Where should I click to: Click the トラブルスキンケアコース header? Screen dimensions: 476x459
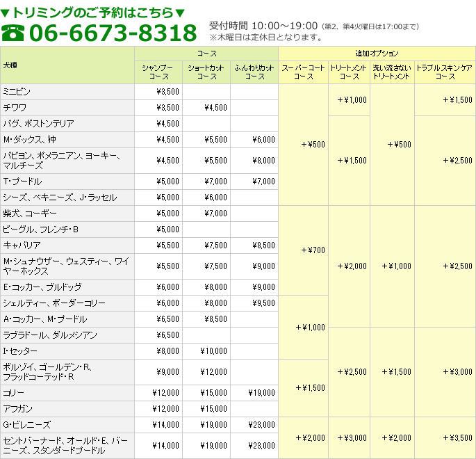pos(445,72)
